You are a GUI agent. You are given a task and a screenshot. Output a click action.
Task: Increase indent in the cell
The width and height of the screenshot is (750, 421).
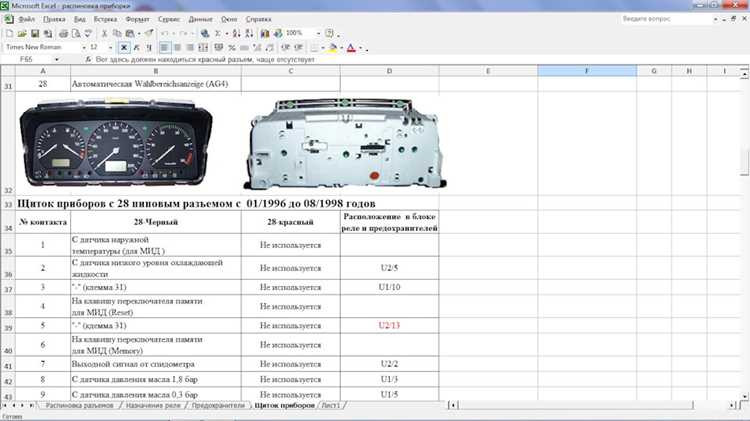298,48
